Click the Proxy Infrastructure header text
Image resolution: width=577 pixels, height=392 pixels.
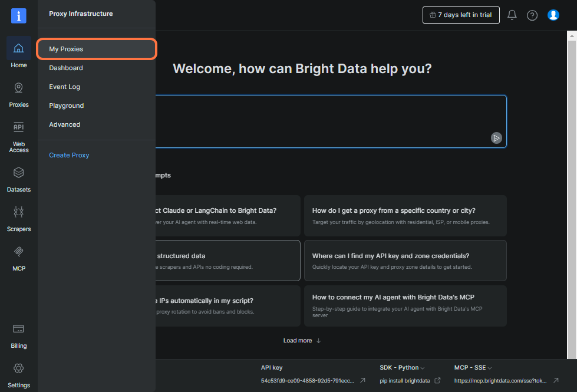(x=81, y=14)
